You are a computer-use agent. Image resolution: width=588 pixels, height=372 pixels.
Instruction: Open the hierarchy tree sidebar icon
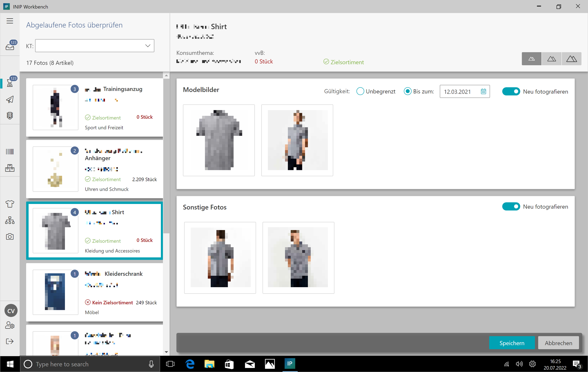point(10,220)
